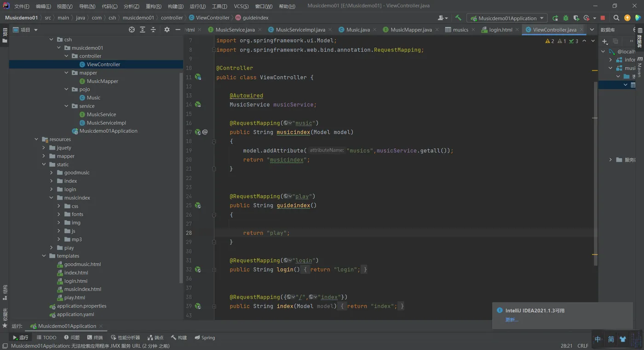Click Collapse All icon in project panel
The height and width of the screenshot is (350, 644).
tap(154, 29)
